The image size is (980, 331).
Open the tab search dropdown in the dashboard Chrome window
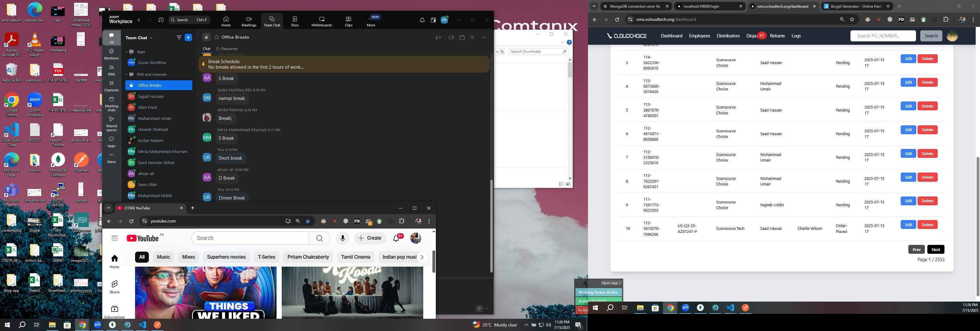pos(594,6)
